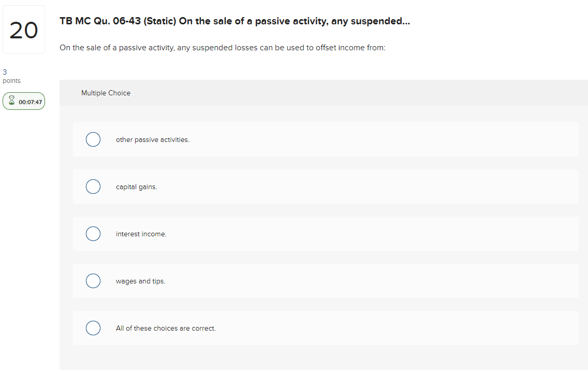Click the interest income answer text

pyautogui.click(x=141, y=234)
